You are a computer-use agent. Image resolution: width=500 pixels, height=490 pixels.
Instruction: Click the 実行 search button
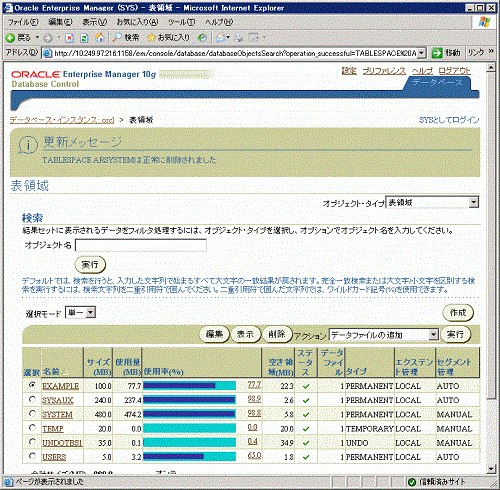click(x=90, y=265)
